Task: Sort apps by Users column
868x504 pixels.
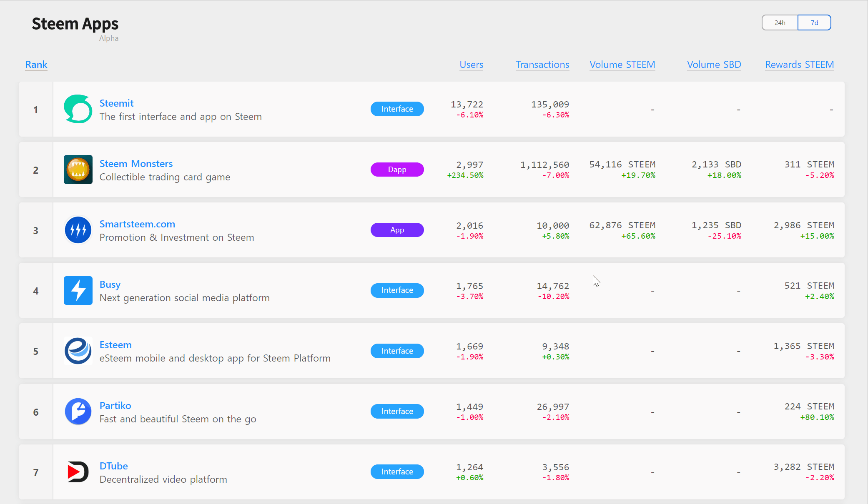Action: click(x=471, y=65)
